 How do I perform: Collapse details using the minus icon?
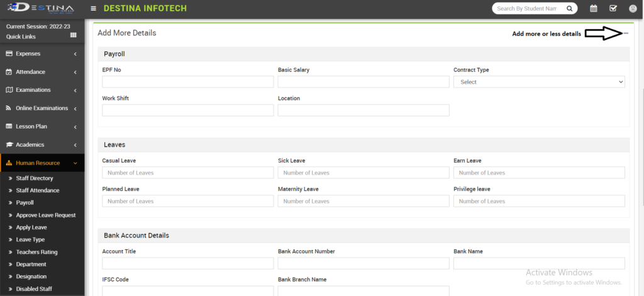[626, 33]
